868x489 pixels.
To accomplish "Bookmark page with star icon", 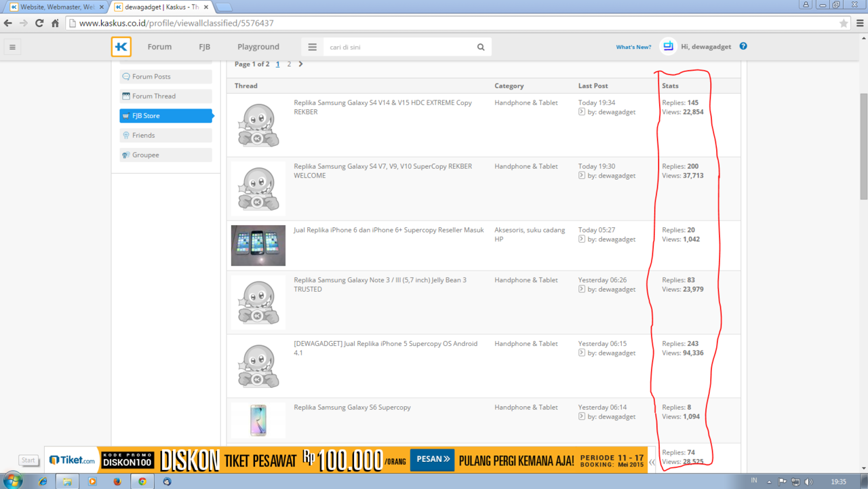I will coord(844,23).
